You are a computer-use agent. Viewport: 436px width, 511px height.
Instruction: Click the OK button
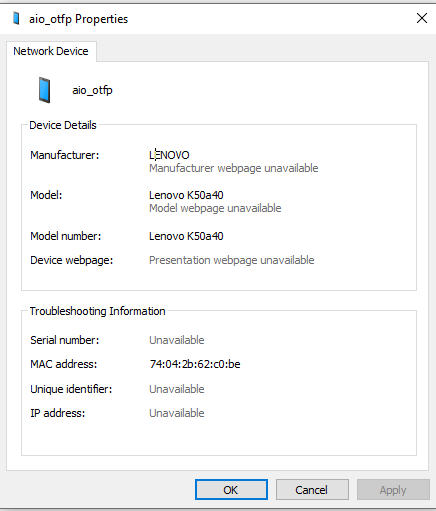tap(231, 490)
